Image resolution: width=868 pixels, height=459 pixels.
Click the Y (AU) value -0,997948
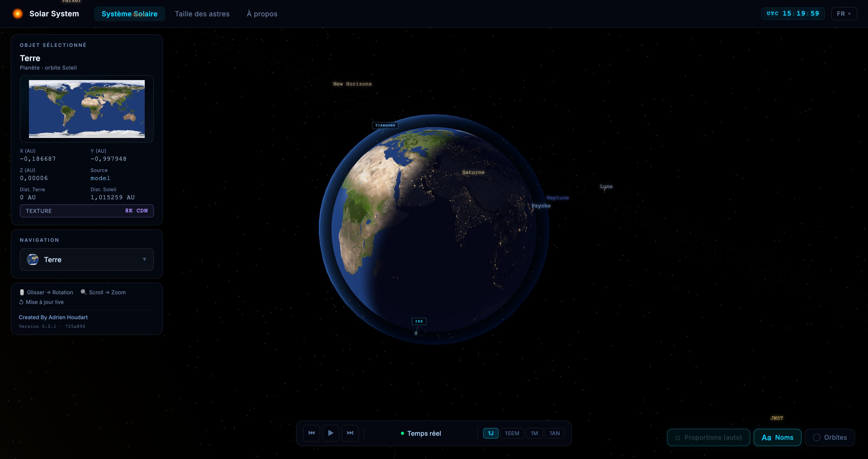(109, 159)
